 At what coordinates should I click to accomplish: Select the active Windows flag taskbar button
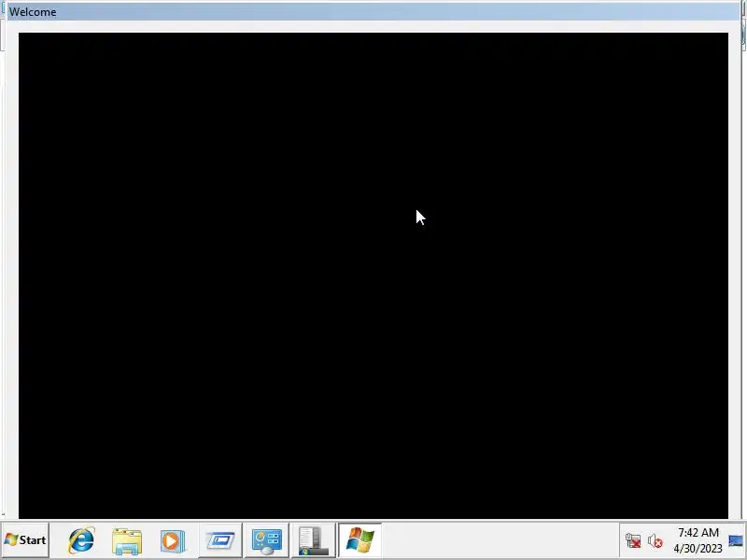pos(359,540)
